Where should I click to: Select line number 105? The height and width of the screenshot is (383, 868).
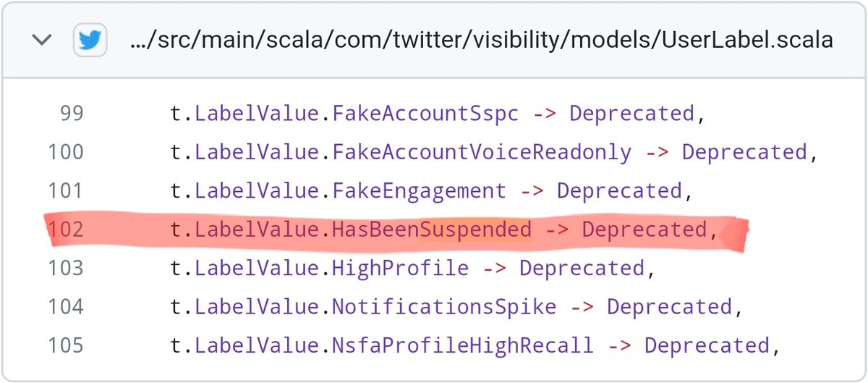(66, 345)
